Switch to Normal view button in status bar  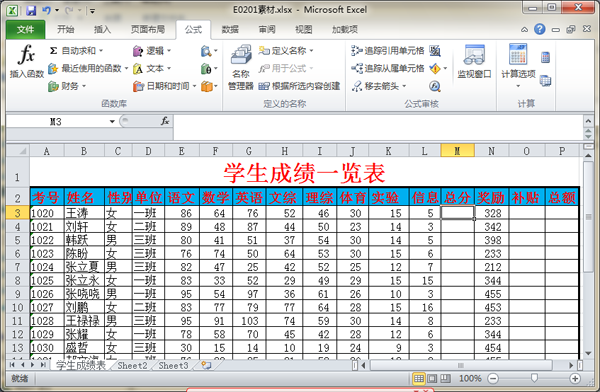[419, 379]
